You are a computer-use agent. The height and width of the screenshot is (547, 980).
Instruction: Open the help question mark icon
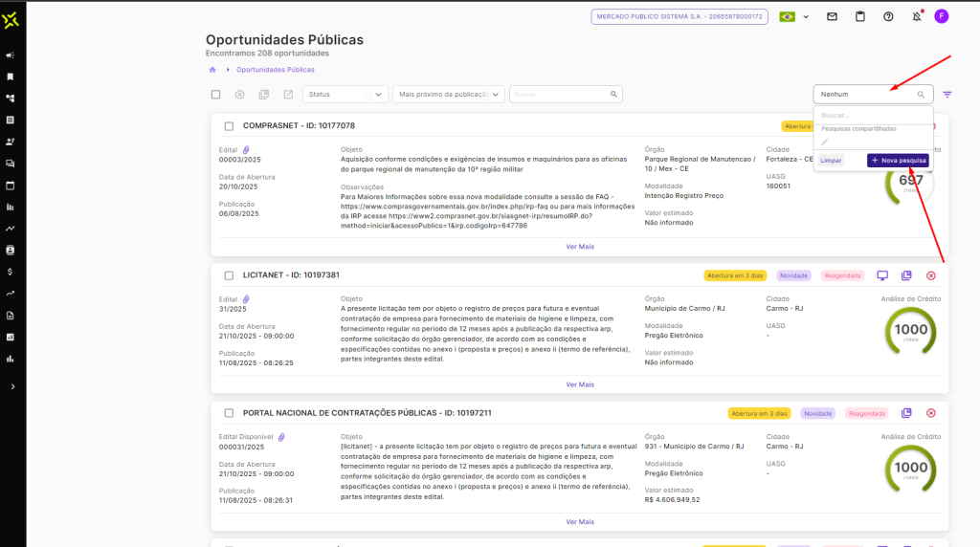(x=888, y=16)
